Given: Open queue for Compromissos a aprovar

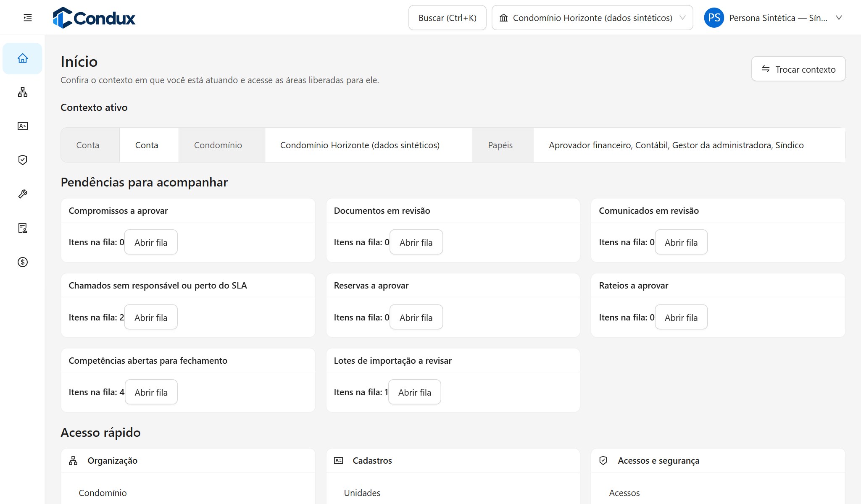Looking at the screenshot, I should (151, 242).
